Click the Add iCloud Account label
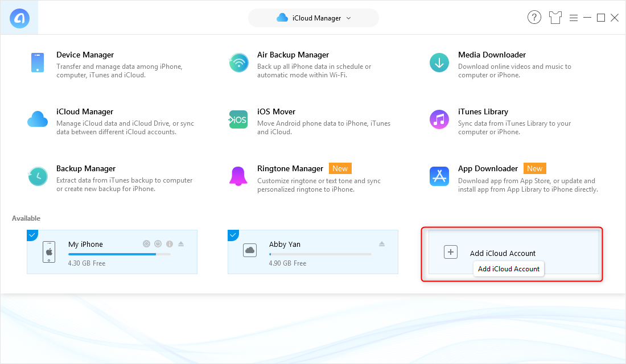 (503, 253)
